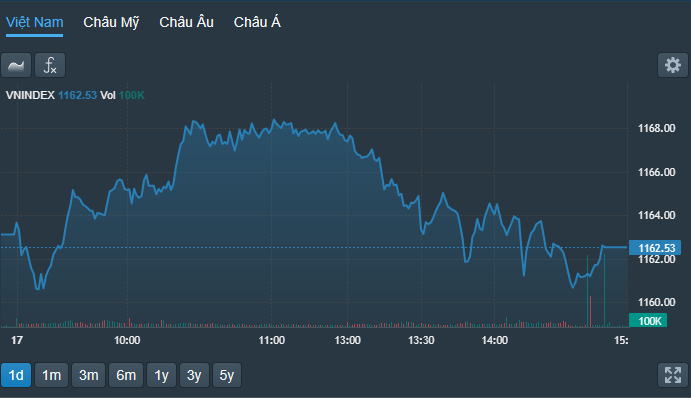Select the 1m time range
The width and height of the screenshot is (691, 398).
click(52, 375)
